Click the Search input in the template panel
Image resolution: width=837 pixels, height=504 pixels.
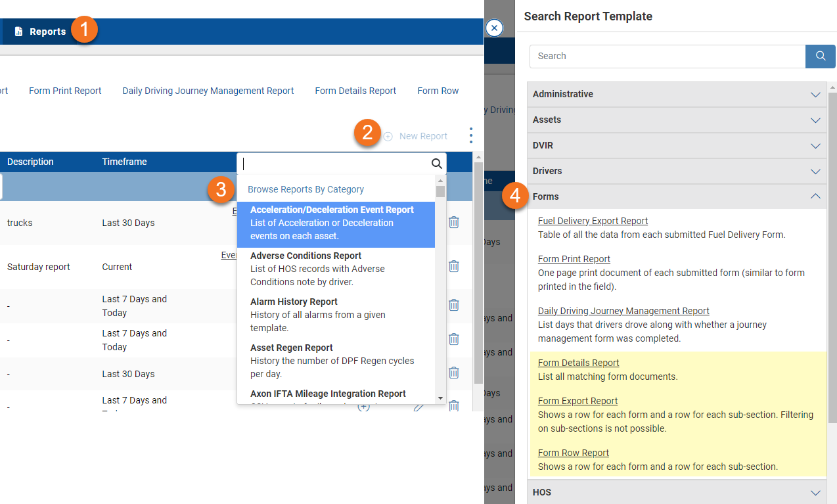667,56
